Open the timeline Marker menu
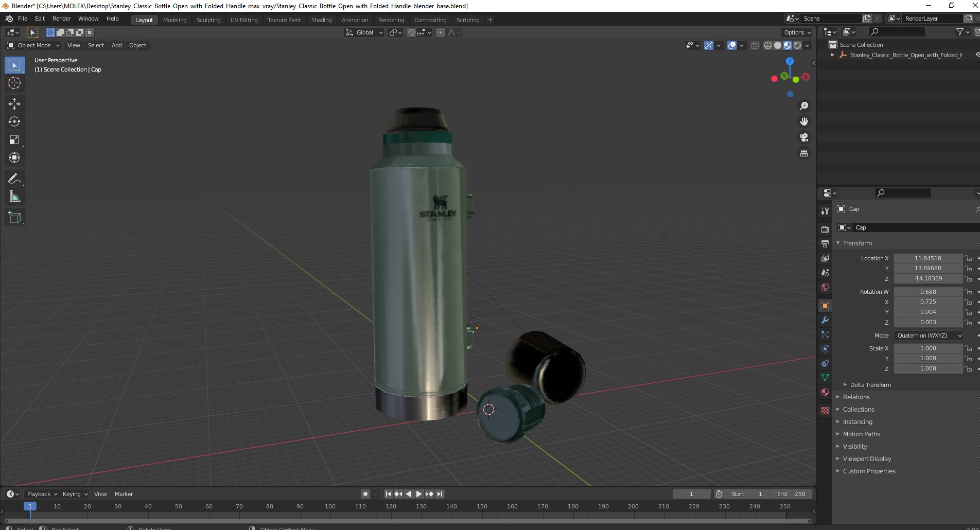Screen dimensions: 980x530 pyautogui.click(x=124, y=494)
